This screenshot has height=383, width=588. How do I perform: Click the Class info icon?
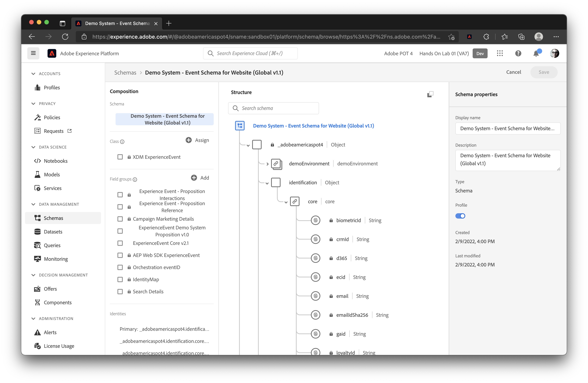pyautogui.click(x=122, y=142)
